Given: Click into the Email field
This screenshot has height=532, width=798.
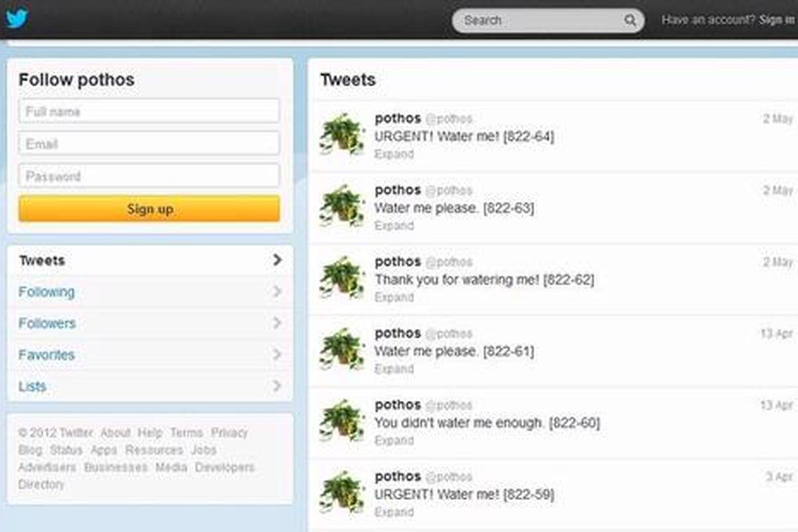Looking at the screenshot, I should 150,144.
